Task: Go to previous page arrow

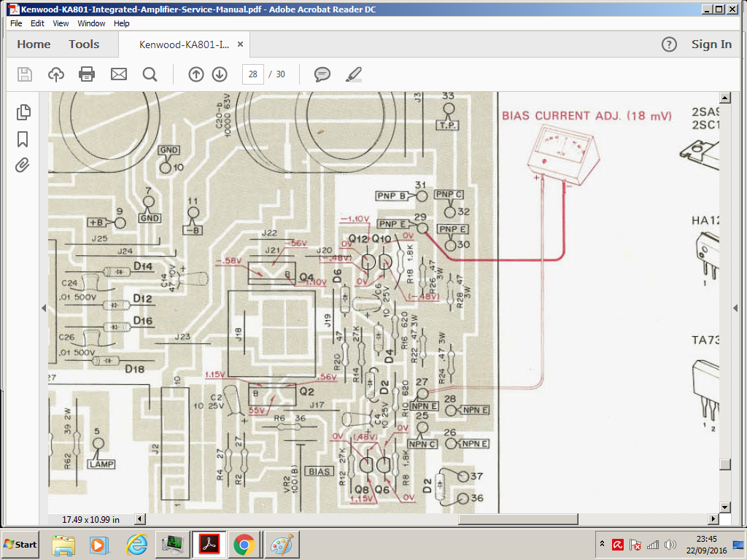Action: tap(196, 74)
